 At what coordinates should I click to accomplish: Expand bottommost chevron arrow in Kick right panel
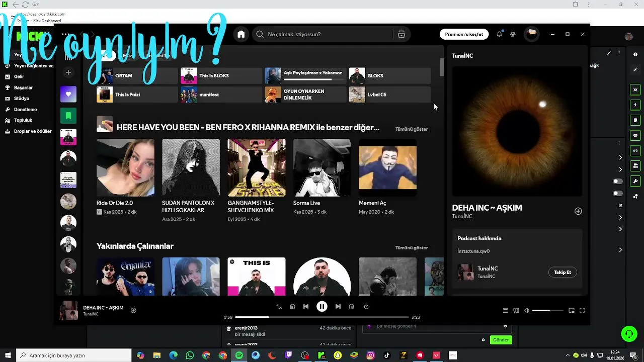click(620, 250)
